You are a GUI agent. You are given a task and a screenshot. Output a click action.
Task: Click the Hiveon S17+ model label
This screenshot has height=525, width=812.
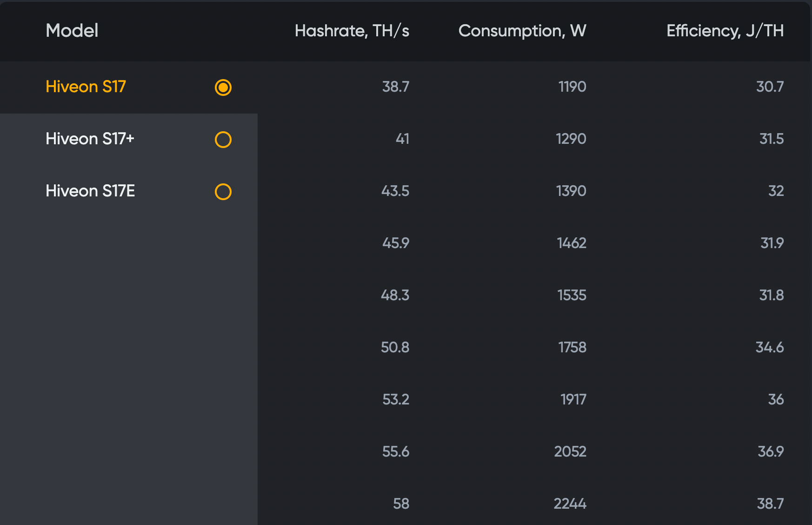[90, 139]
